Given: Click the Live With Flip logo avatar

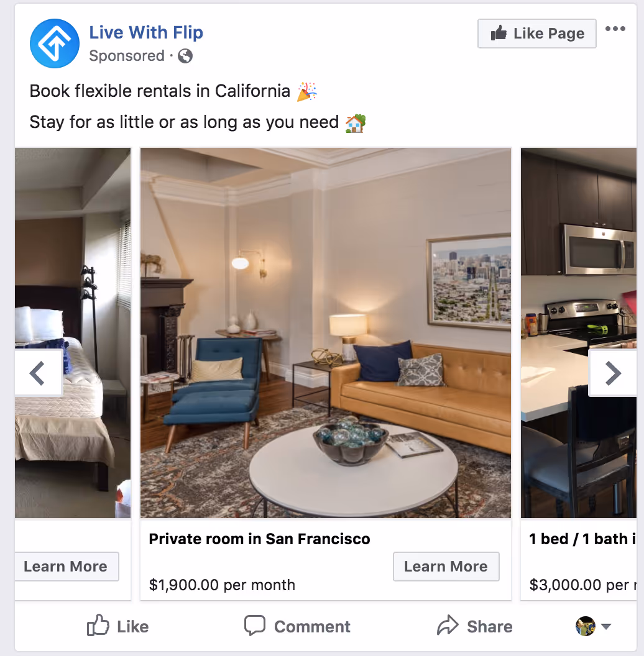Looking at the screenshot, I should point(55,43).
